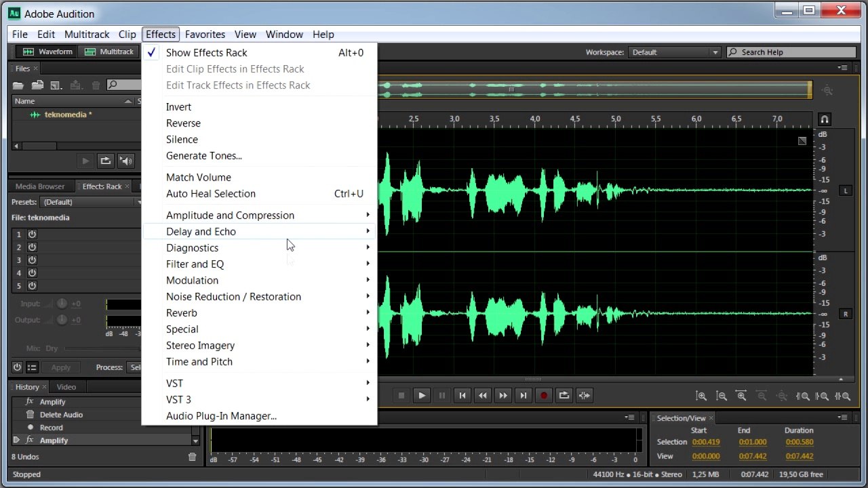This screenshot has width=868, height=488.
Task: Click the Output gain knob
Action: pyautogui.click(x=62, y=319)
